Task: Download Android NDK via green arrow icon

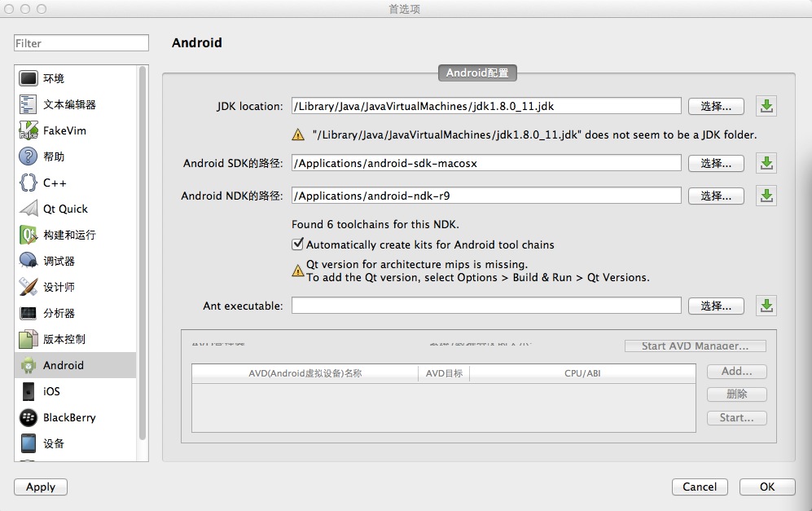Action: click(766, 196)
